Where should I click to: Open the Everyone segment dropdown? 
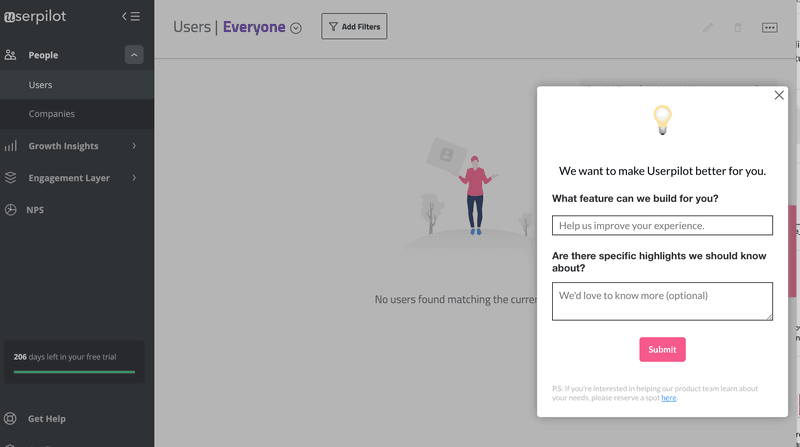(x=296, y=28)
